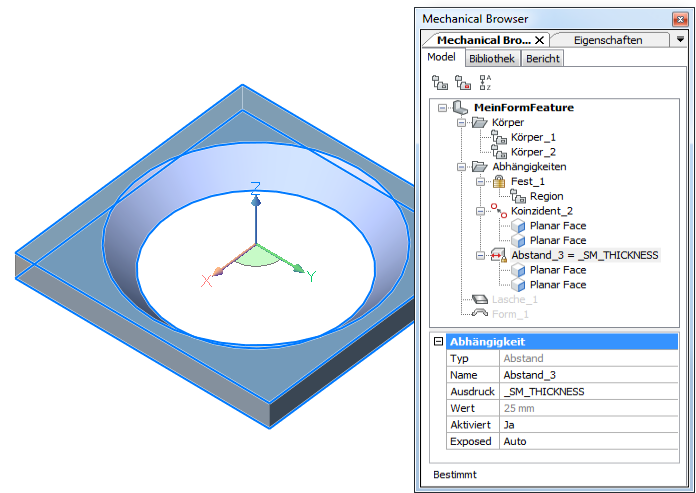Screen dimensions: 696x493
Task: Open the panel tab list dropdown arrow
Action: [680, 39]
